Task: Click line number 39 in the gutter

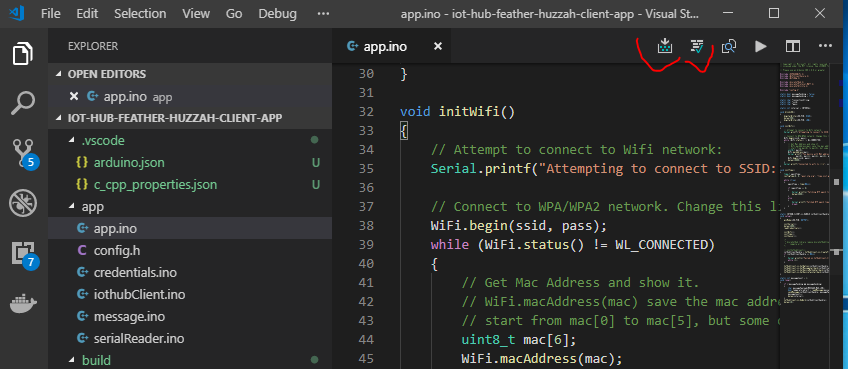Action: [x=367, y=245]
